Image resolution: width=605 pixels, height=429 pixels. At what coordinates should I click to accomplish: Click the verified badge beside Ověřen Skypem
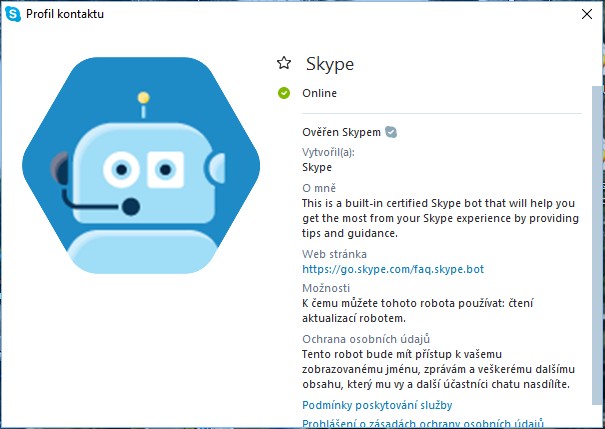pyautogui.click(x=391, y=131)
